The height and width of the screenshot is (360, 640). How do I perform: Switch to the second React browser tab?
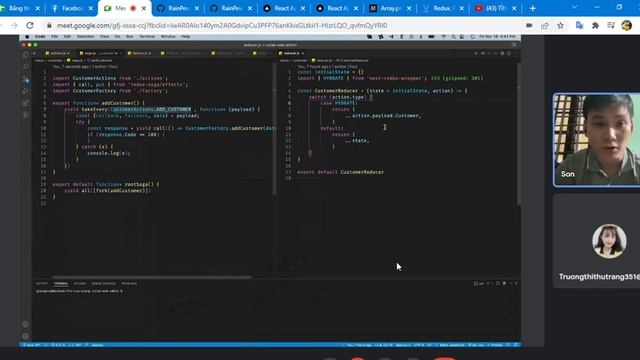pyautogui.click(x=337, y=8)
